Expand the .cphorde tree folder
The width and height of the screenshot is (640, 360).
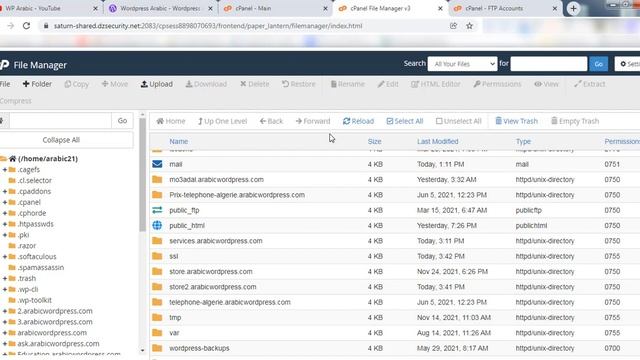(5, 213)
